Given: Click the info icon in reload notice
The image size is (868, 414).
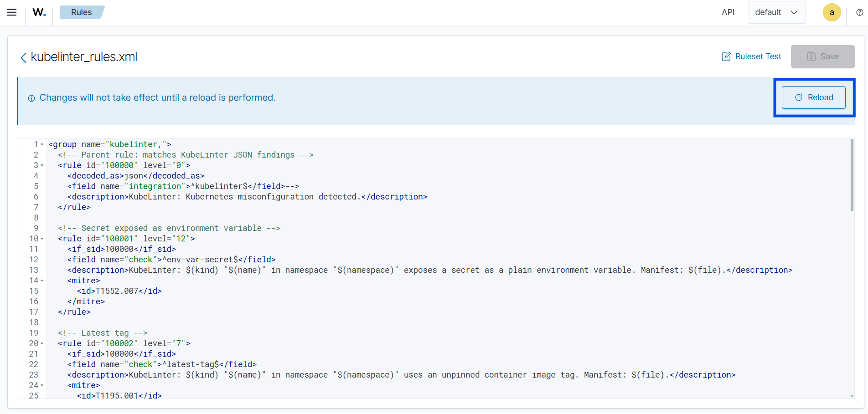Looking at the screenshot, I should tap(31, 98).
